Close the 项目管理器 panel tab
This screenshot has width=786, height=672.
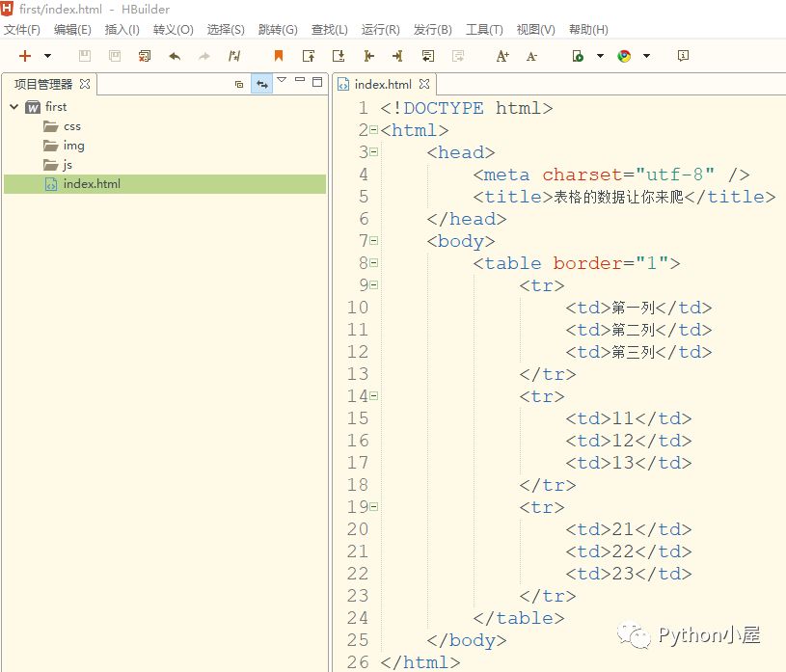click(85, 84)
